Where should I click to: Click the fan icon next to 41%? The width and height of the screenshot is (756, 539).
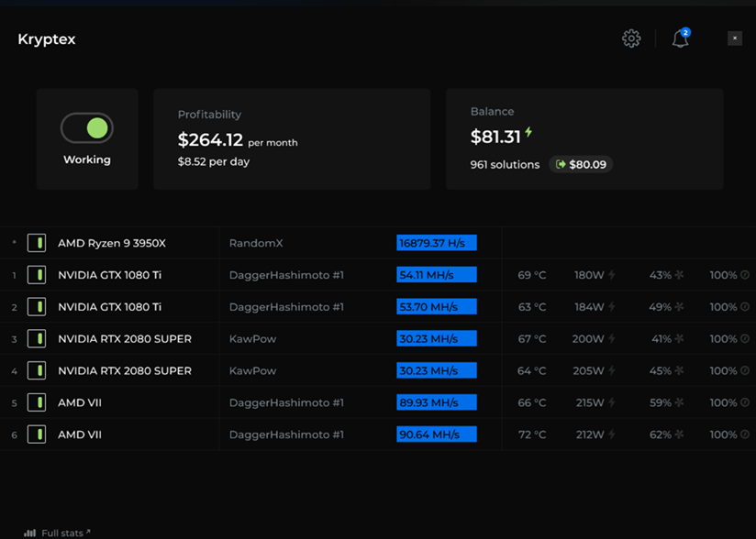coord(679,338)
